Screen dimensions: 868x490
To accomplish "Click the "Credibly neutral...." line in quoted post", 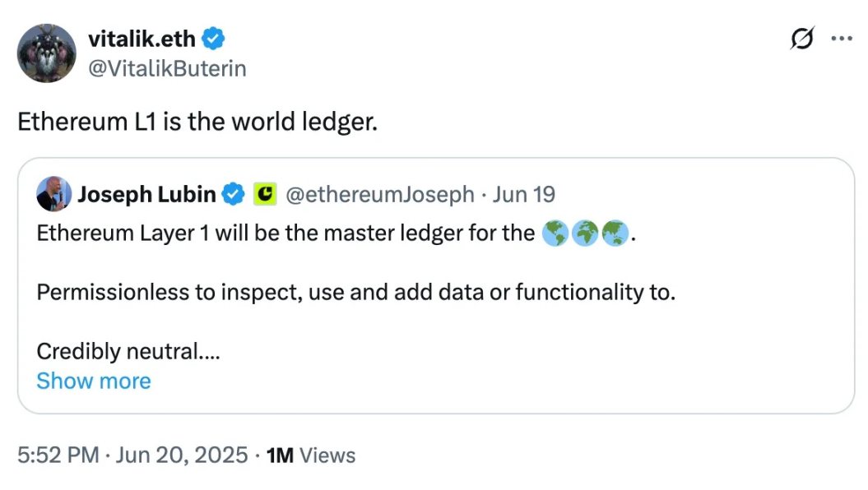I will [x=129, y=351].
